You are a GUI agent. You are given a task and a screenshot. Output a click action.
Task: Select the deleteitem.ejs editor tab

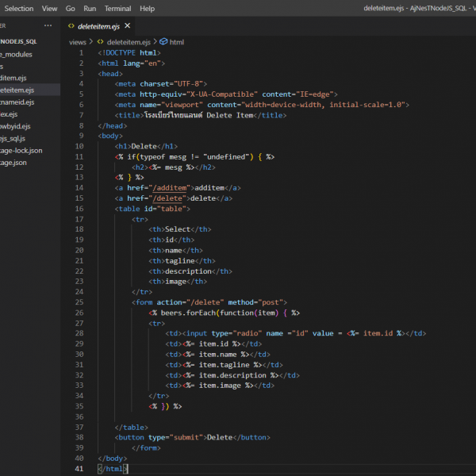tap(98, 25)
